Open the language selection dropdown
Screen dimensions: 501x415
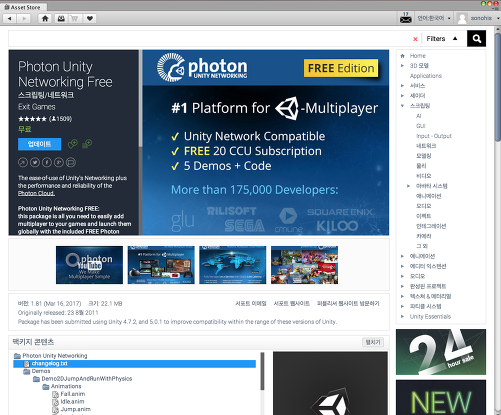click(x=434, y=18)
